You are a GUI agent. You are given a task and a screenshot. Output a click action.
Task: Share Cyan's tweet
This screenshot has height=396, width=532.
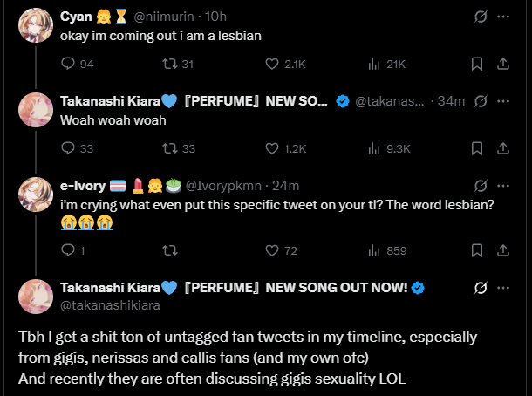(x=503, y=64)
